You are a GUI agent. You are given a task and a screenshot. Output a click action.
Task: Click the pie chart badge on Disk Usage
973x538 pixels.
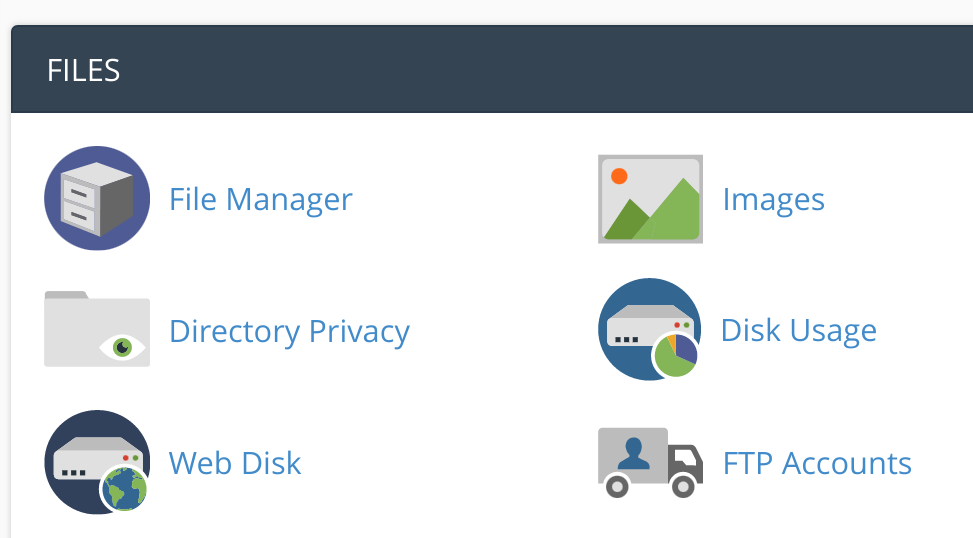pos(676,355)
